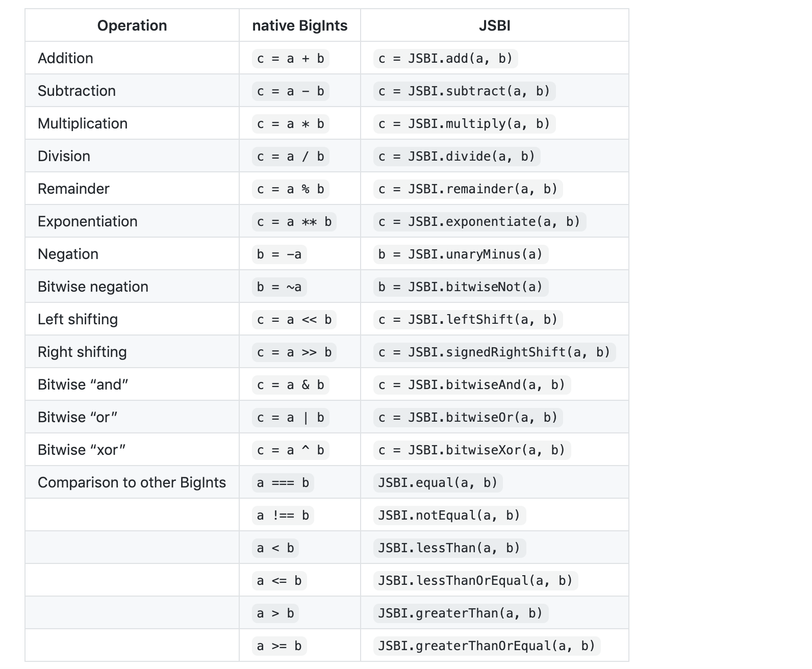
Task: Select the Operation column header
Action: pyautogui.click(x=132, y=25)
